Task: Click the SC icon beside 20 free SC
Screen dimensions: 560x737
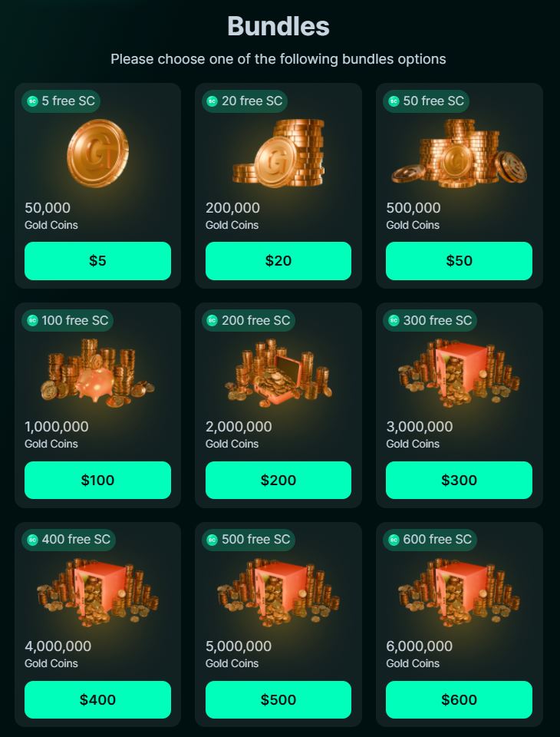Action: 212,101
